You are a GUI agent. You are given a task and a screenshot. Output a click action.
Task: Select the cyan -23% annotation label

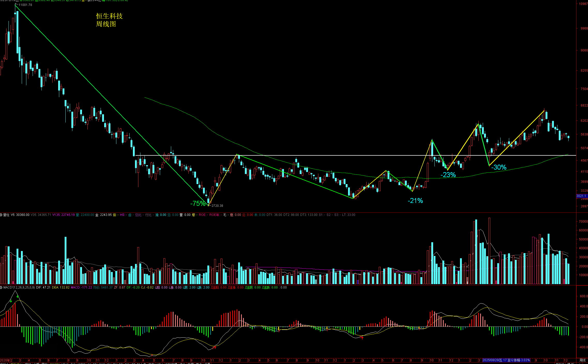click(x=448, y=175)
